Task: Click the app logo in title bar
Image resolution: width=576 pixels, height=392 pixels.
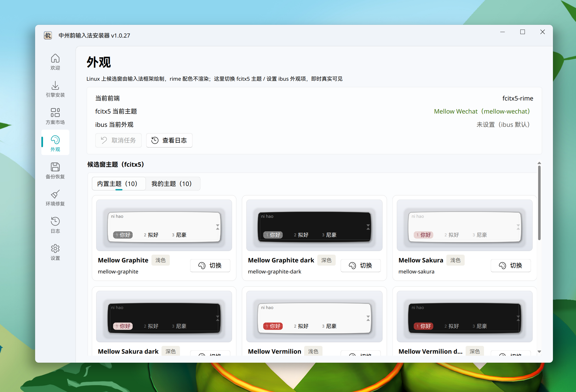Action: coord(48,35)
